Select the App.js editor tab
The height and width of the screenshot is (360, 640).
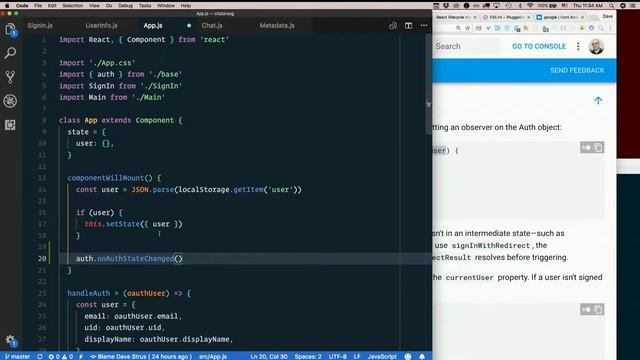pos(153,25)
